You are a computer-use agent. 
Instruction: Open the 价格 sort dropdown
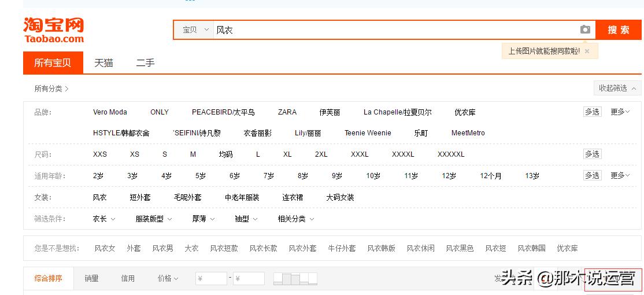(x=168, y=279)
